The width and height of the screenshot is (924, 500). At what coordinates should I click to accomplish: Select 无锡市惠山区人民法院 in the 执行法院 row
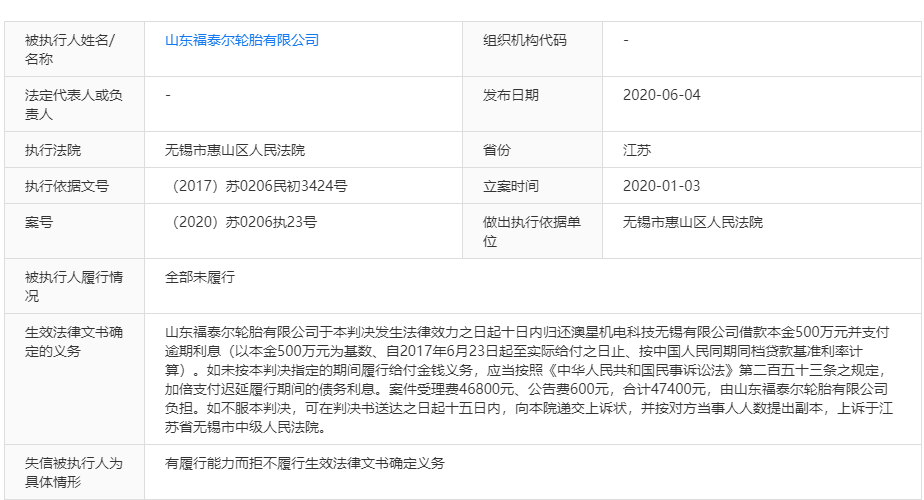(x=235, y=150)
